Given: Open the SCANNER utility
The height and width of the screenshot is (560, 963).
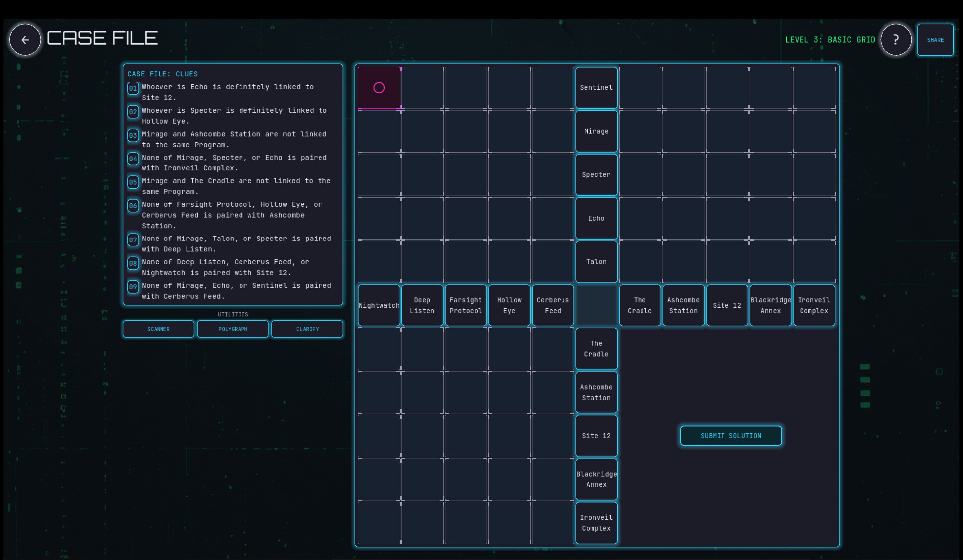Looking at the screenshot, I should pos(159,329).
